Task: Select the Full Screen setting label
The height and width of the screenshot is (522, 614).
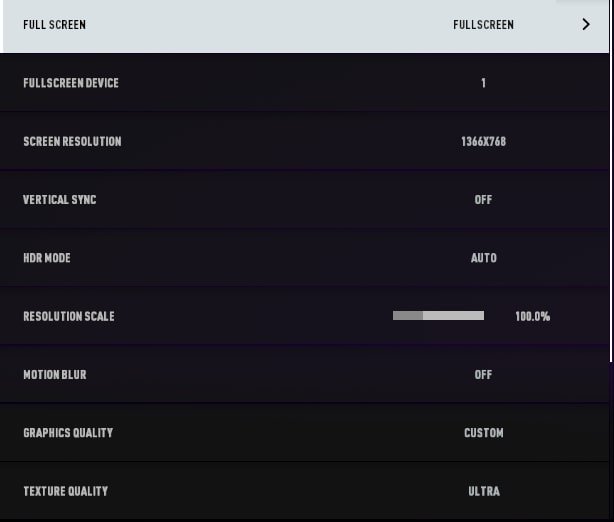Action: (54, 25)
